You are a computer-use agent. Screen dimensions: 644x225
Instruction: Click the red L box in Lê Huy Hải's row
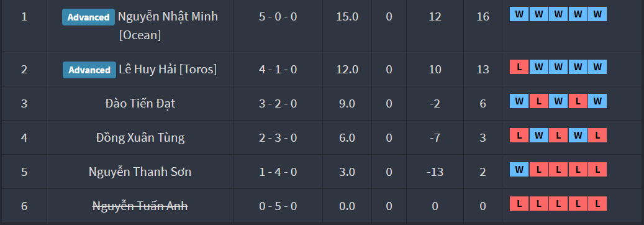click(x=519, y=67)
